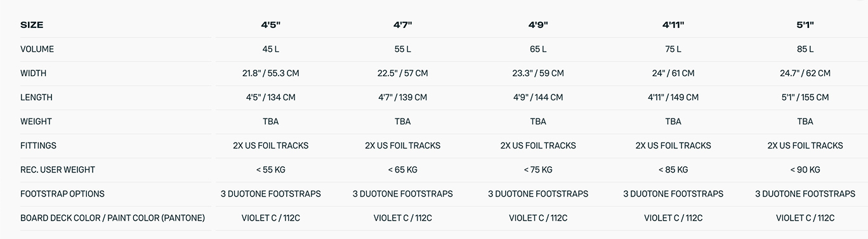The width and height of the screenshot is (868, 239).
Task: Click the BOARD DECK COLOR / PAINT COLOR label
Action: (112, 217)
